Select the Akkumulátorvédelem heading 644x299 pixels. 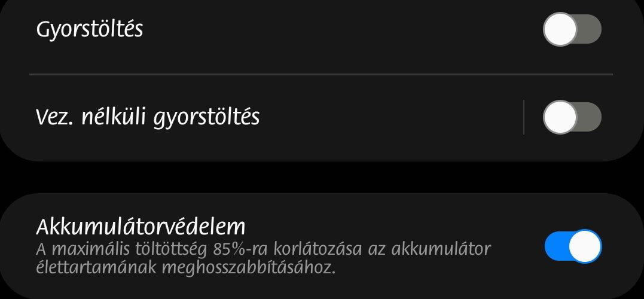(141, 226)
